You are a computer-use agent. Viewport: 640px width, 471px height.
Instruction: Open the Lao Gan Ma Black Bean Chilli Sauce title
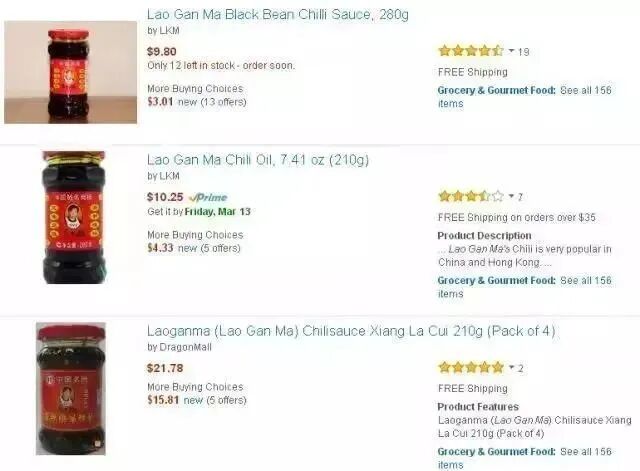click(278, 15)
